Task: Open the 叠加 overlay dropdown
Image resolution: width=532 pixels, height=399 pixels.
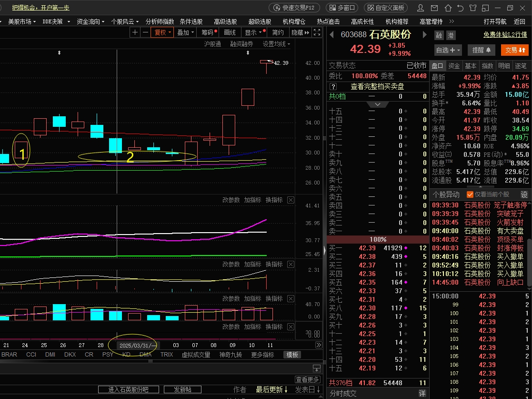Action: 185,32
